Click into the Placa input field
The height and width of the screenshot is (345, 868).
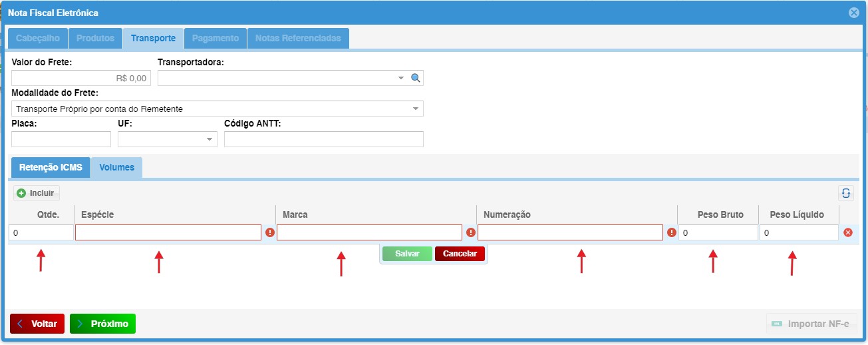click(61, 139)
